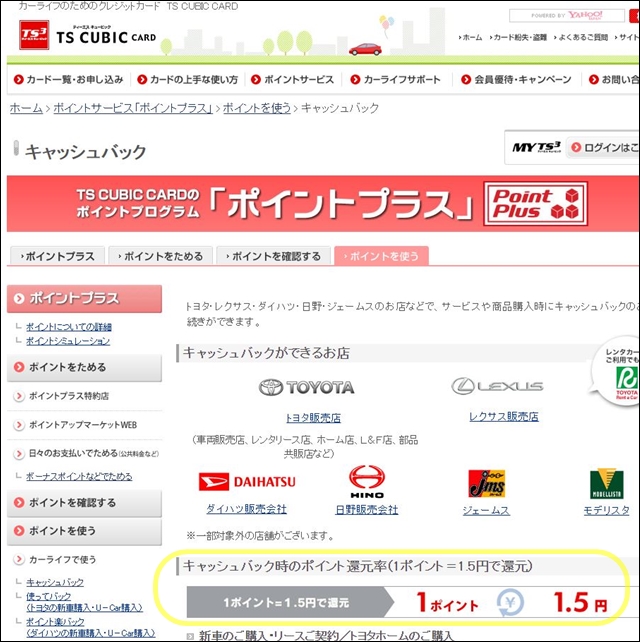Click the Point Plus logo in banner
This screenshot has width=640, height=642.
tap(535, 203)
